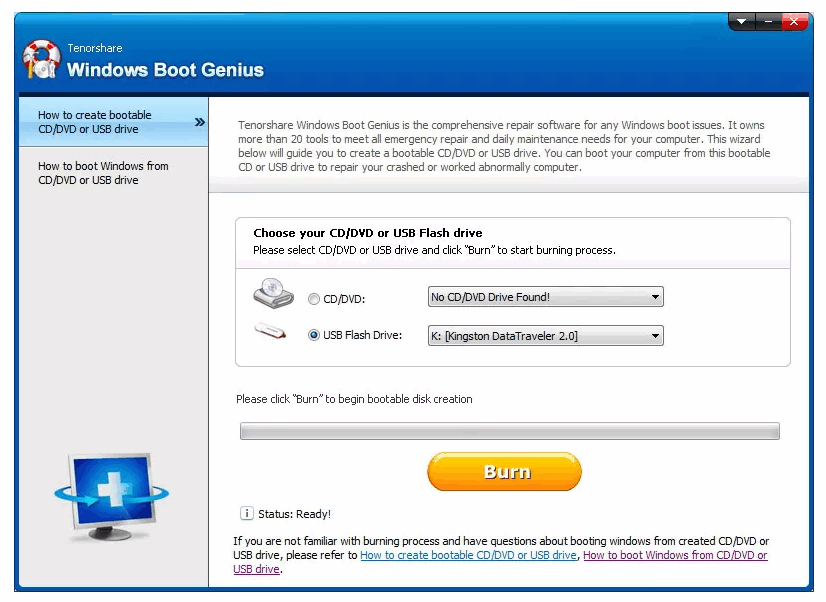Screen dimensions: 826x602
Task: Select the USB Flash Drive radio button
Action: [x=314, y=335]
